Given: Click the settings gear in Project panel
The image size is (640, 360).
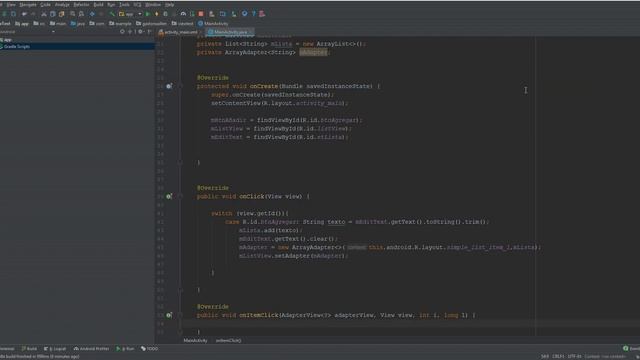Looking at the screenshot, I should (x=140, y=31).
